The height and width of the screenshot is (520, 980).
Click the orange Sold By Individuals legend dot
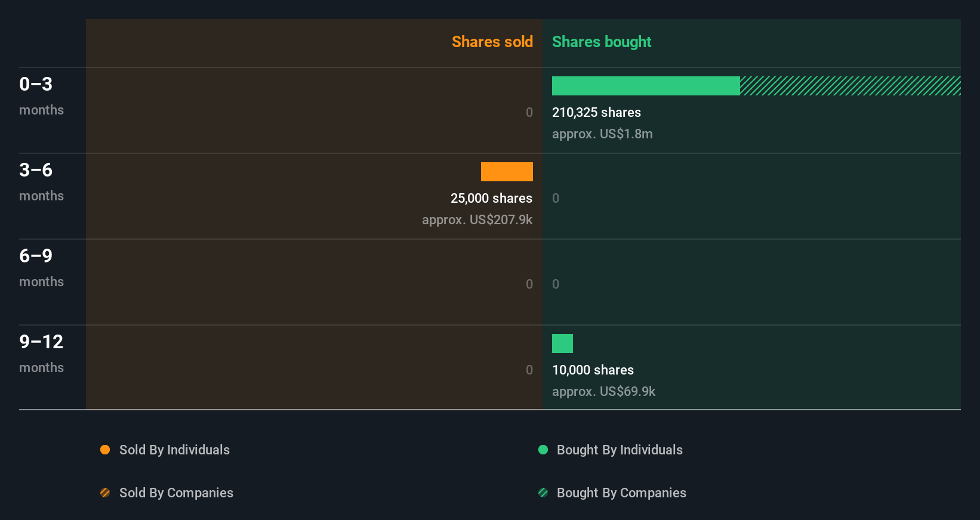pos(105,450)
